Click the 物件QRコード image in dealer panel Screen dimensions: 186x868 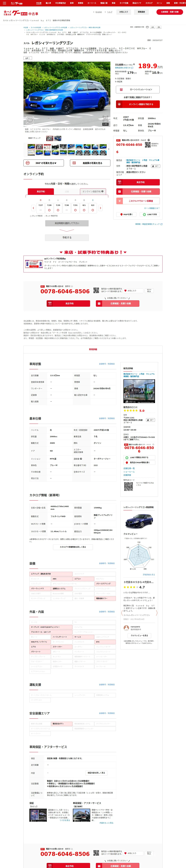[128, 486]
